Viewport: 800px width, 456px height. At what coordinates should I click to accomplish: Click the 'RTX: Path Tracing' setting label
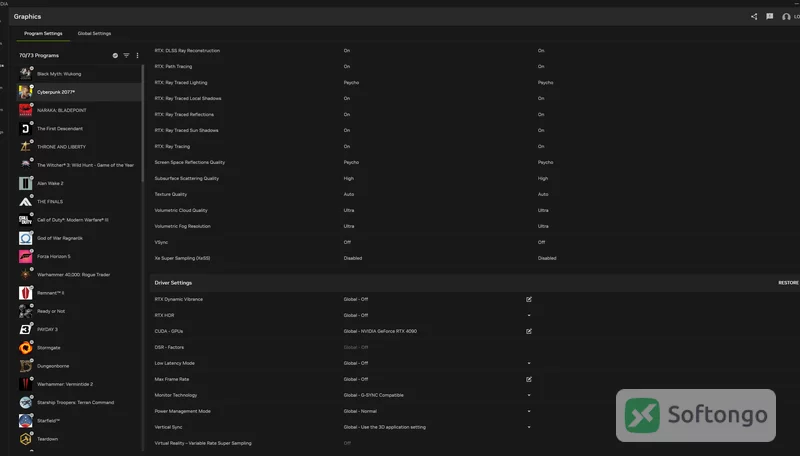click(x=173, y=66)
